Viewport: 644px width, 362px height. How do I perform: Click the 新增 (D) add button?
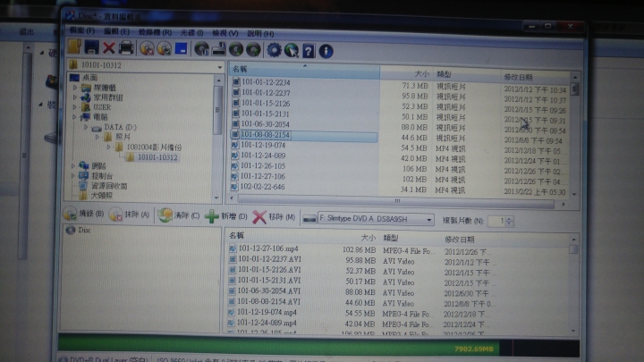coord(226,216)
